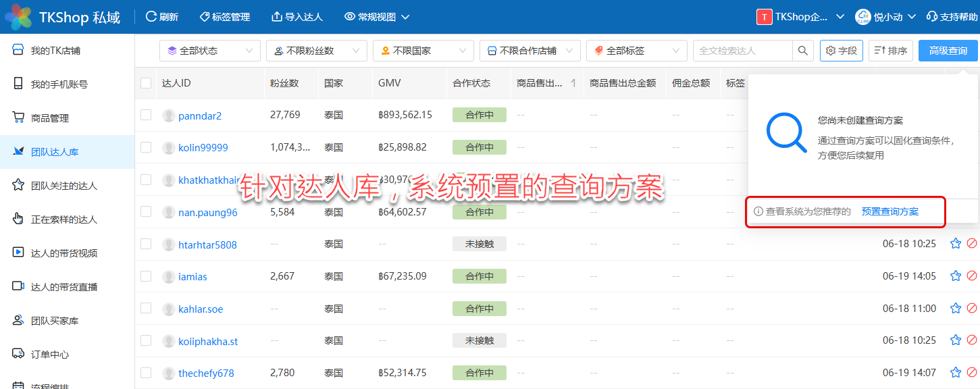Click the GMV value ฿893,562.15
980x389 pixels.
(x=405, y=115)
